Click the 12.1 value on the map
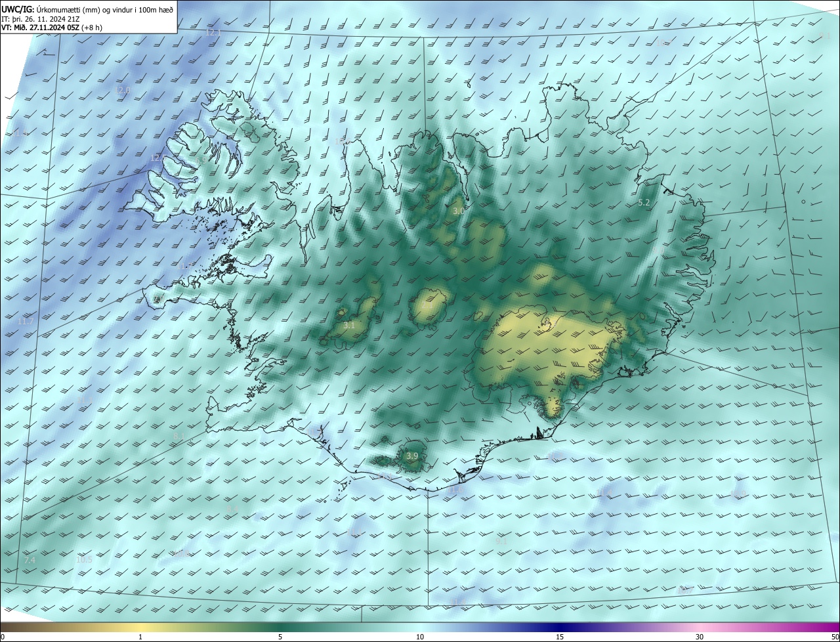 [x=214, y=32]
